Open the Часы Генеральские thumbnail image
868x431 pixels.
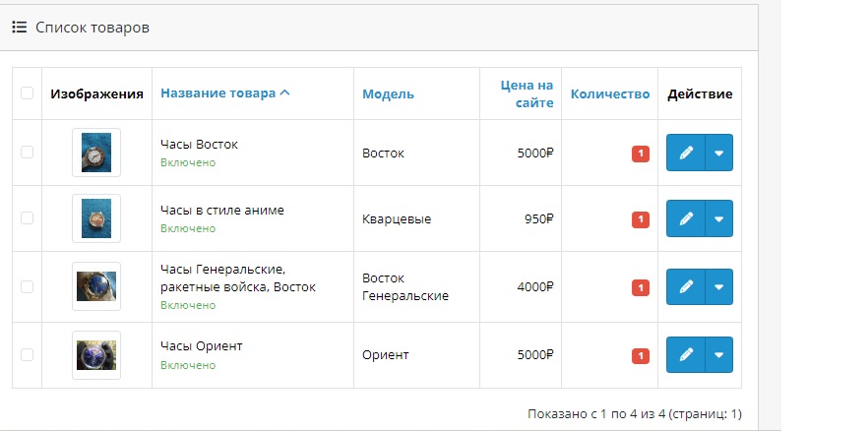96,286
